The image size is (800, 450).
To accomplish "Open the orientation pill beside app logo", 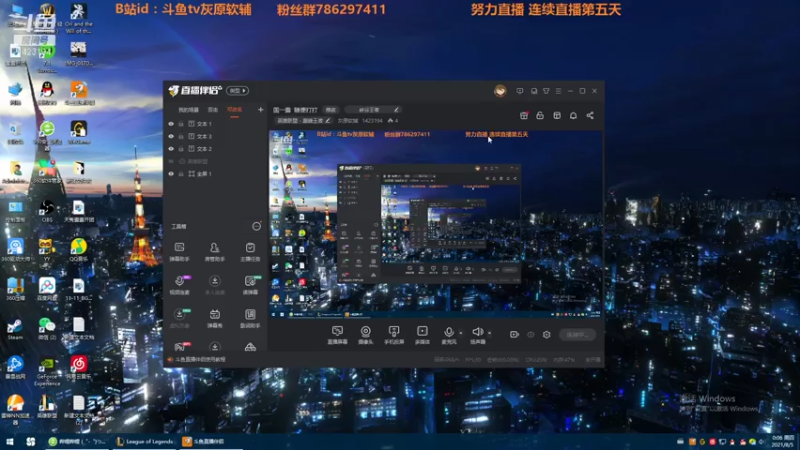I will 237,91.
